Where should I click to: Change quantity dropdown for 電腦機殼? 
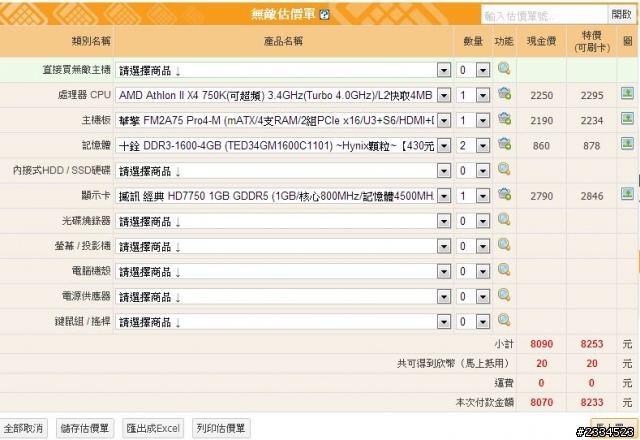pos(473,271)
